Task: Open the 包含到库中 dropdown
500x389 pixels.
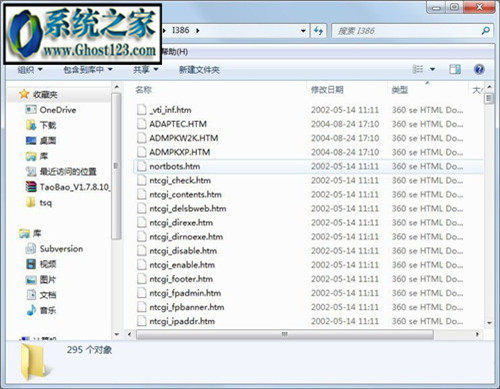Action: click(x=88, y=70)
